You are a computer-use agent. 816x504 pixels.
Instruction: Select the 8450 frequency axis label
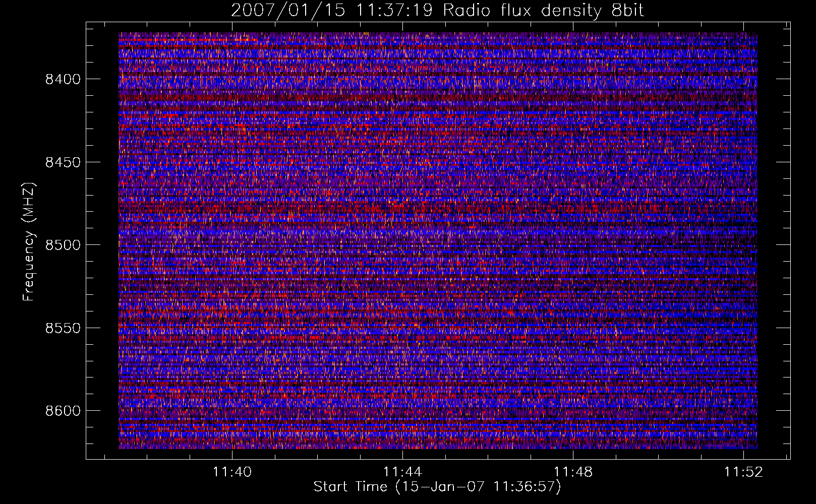click(x=63, y=162)
